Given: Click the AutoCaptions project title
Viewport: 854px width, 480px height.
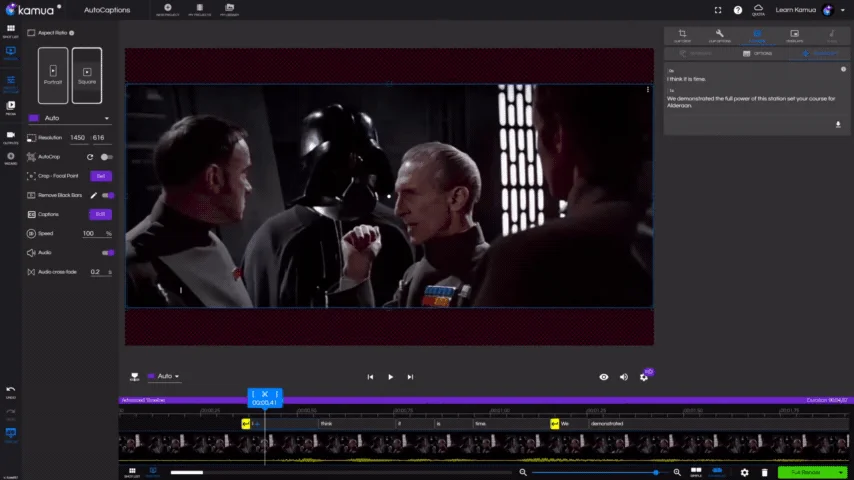Looking at the screenshot, I should pyautogui.click(x=107, y=10).
